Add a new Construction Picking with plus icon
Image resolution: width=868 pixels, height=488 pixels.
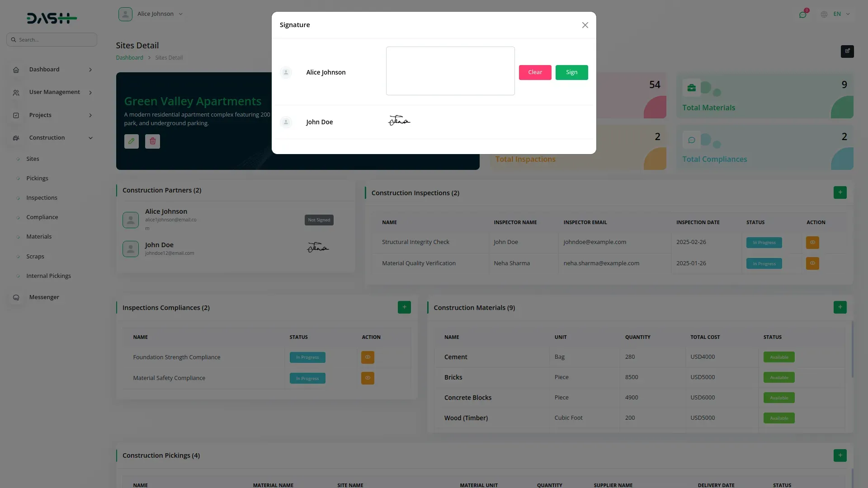pyautogui.click(x=840, y=455)
